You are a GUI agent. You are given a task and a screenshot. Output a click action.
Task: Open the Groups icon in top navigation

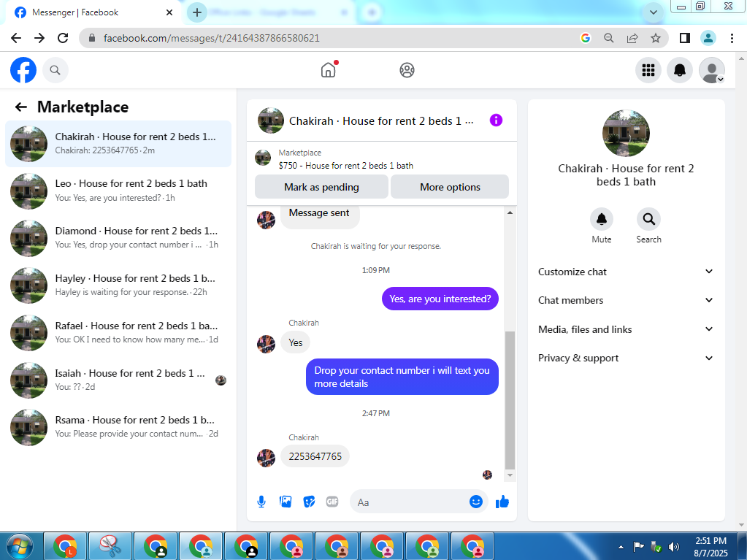pyautogui.click(x=407, y=70)
